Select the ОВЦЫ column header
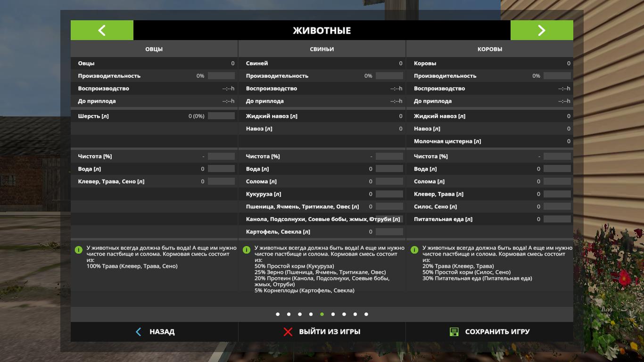 coord(154,49)
